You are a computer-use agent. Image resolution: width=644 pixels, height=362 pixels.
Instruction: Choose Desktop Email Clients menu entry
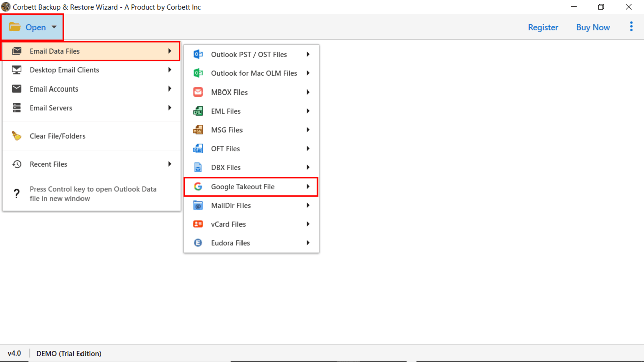92,70
